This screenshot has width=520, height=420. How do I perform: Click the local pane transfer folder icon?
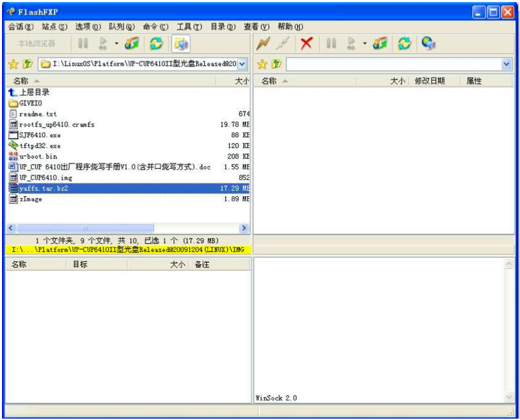coord(132,43)
